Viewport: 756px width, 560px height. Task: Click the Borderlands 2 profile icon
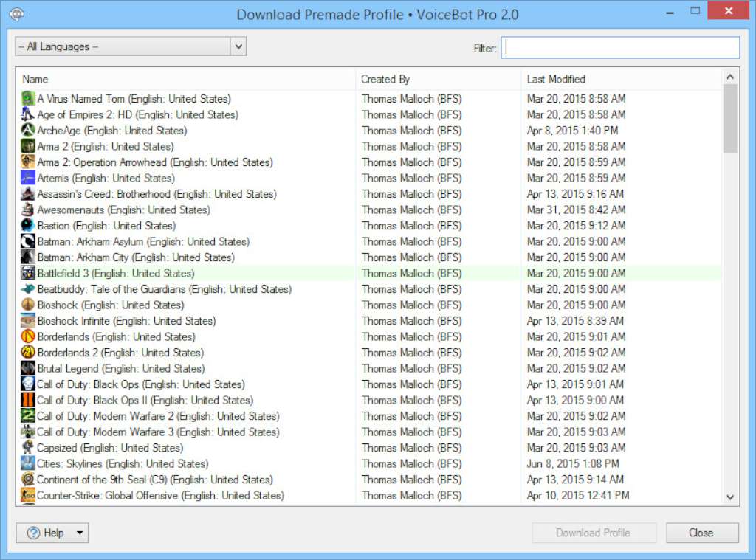point(27,353)
